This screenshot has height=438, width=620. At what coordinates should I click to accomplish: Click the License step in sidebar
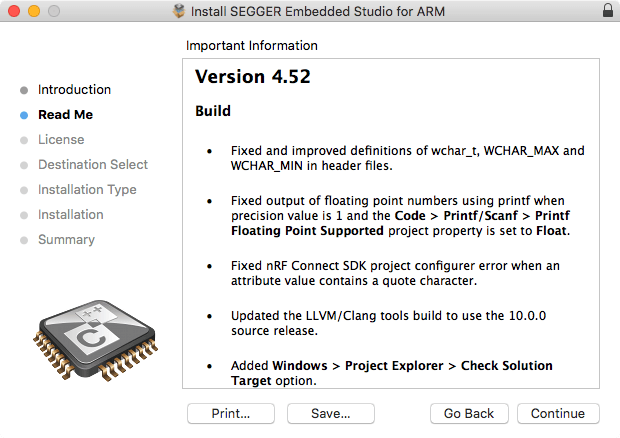tap(61, 140)
